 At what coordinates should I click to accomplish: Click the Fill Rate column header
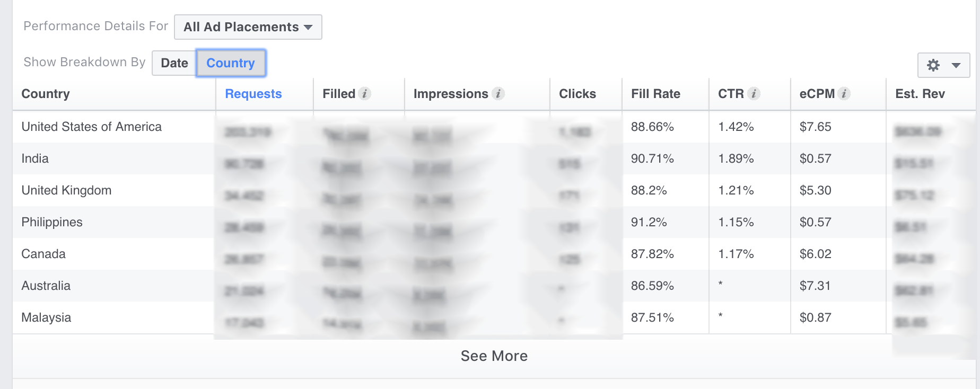(x=655, y=94)
